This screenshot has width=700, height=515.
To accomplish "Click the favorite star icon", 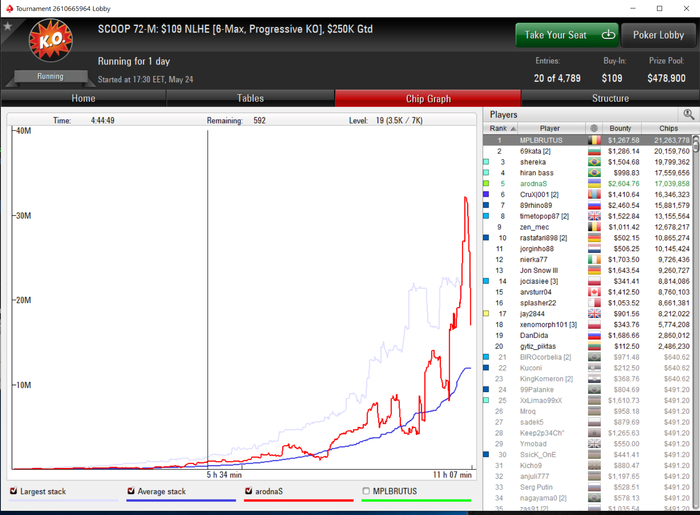I will [7, 26].
